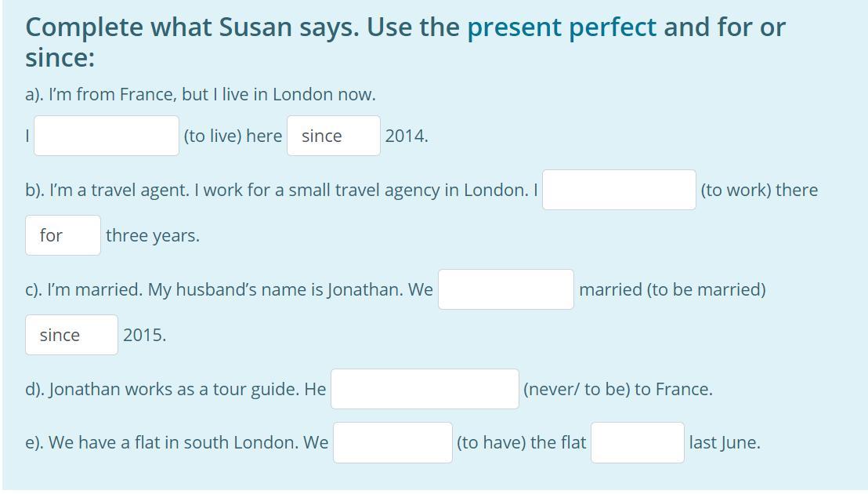Click the empty field before 'last June'
Viewport: 868px width, 494px height.
point(638,442)
